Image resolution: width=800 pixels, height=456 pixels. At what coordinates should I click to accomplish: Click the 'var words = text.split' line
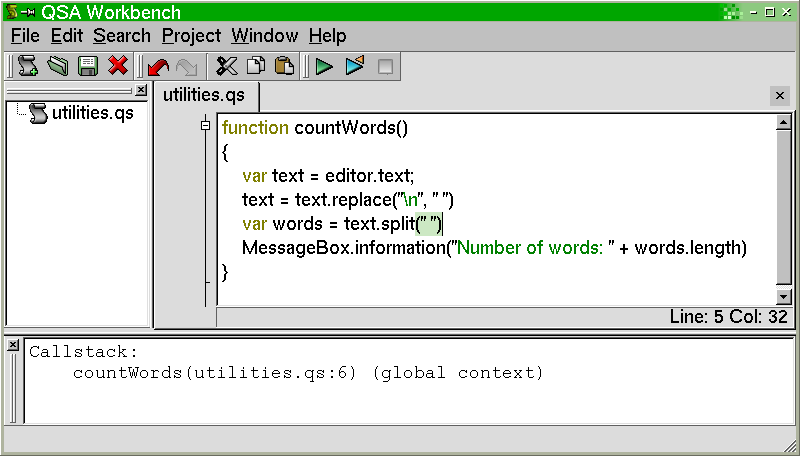tap(342, 224)
